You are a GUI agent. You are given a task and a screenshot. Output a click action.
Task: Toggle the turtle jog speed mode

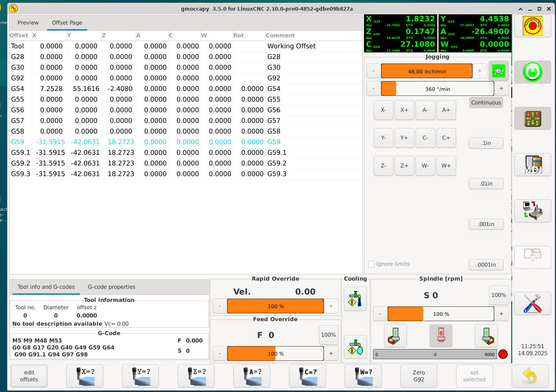coord(499,71)
